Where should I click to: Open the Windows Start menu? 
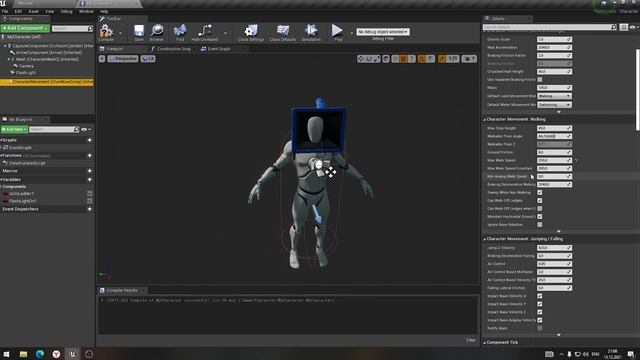point(7,354)
